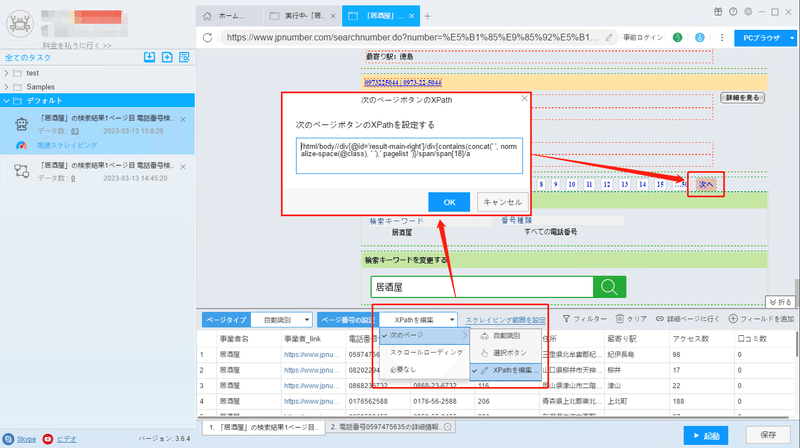Image resolution: width=800 pixels, height=448 pixels.
Task: Click the import task icon in sidebar header
Action: point(149,57)
